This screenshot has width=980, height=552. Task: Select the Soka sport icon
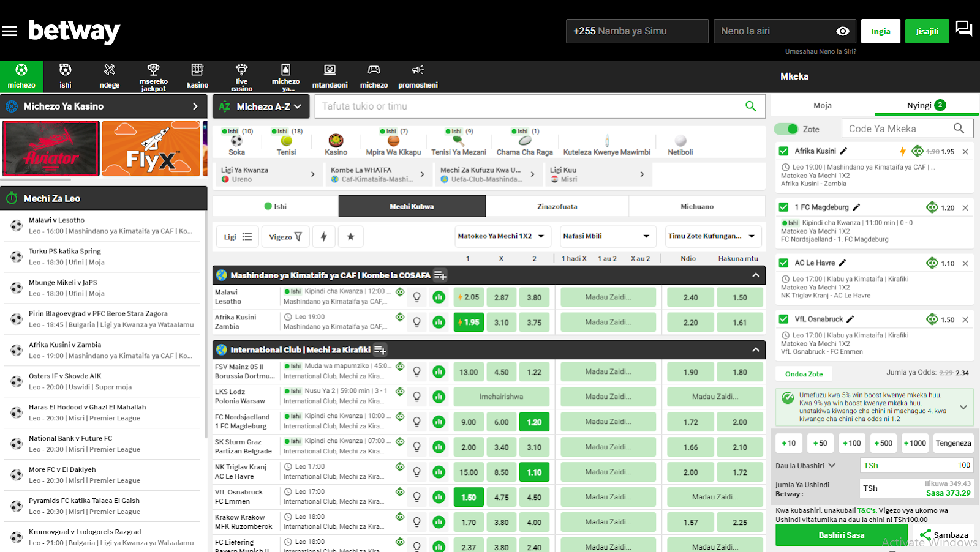pos(236,141)
